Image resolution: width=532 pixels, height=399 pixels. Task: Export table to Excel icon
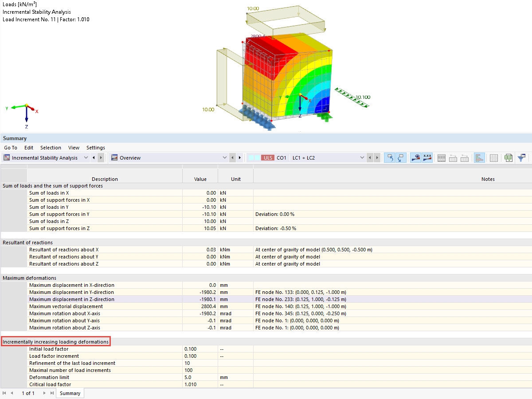point(508,158)
